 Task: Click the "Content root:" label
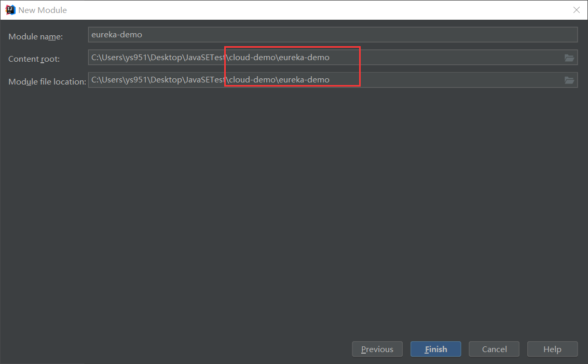pos(34,59)
